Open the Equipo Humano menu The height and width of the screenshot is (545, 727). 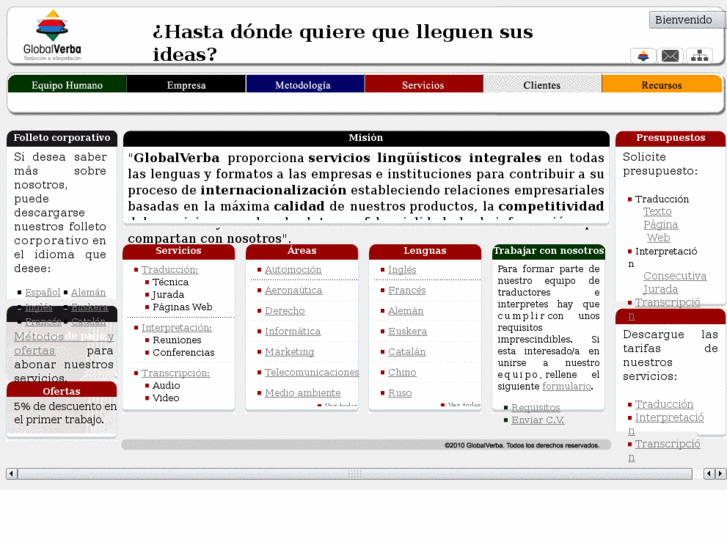click(x=67, y=85)
